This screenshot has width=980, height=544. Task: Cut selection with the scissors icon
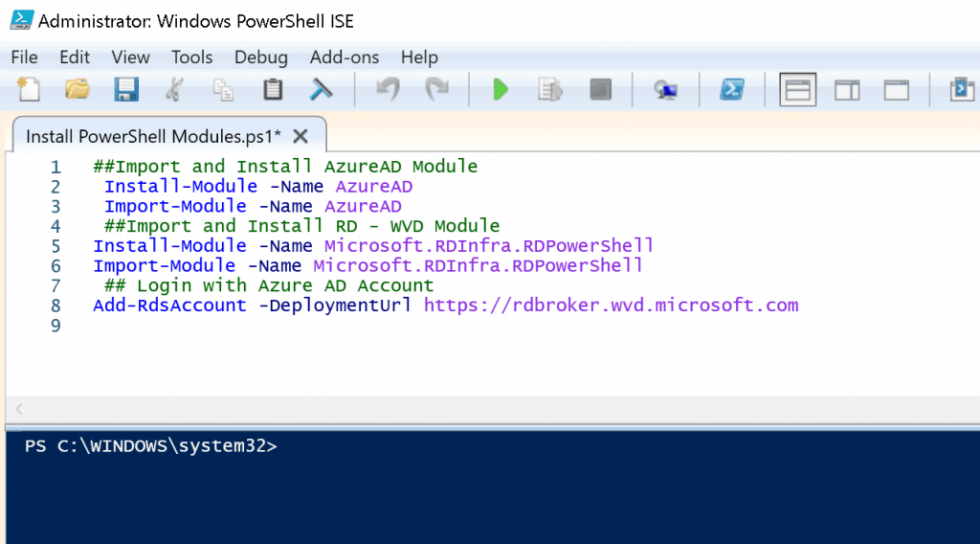[x=174, y=90]
